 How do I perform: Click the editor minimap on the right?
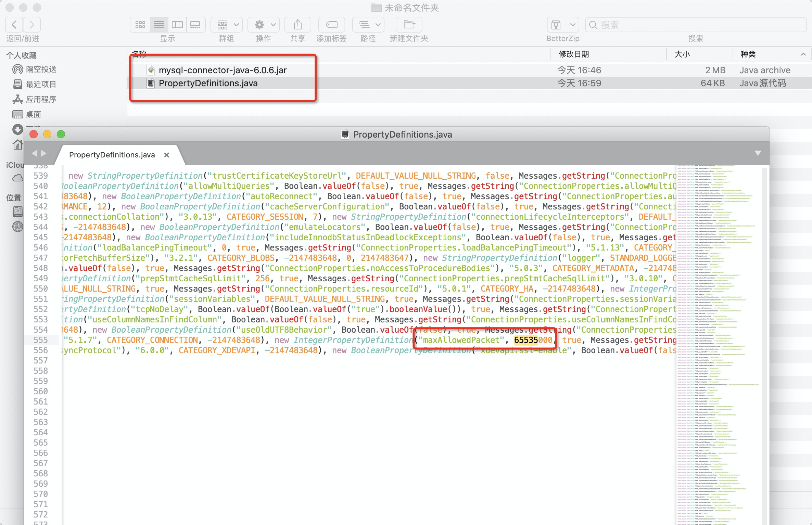719,345
